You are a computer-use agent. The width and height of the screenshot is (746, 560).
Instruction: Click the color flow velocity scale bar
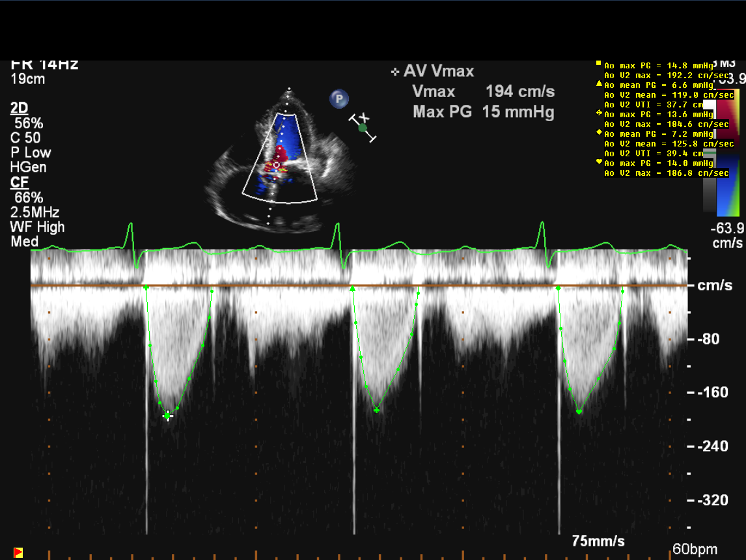pyautogui.click(x=727, y=153)
